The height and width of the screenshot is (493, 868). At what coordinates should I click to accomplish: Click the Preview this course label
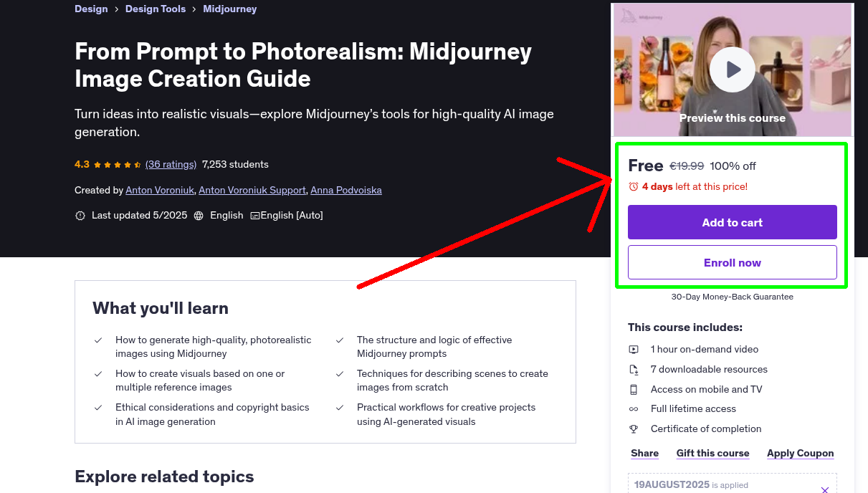click(732, 118)
